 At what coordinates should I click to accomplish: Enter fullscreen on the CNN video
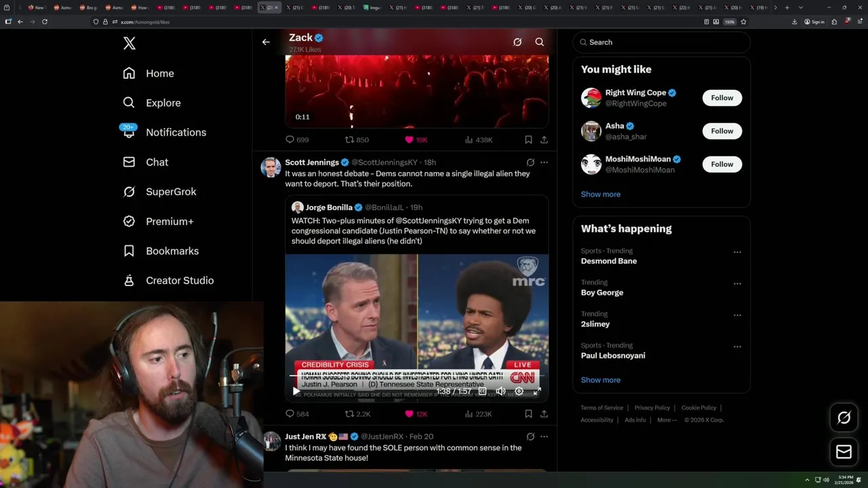[537, 391]
